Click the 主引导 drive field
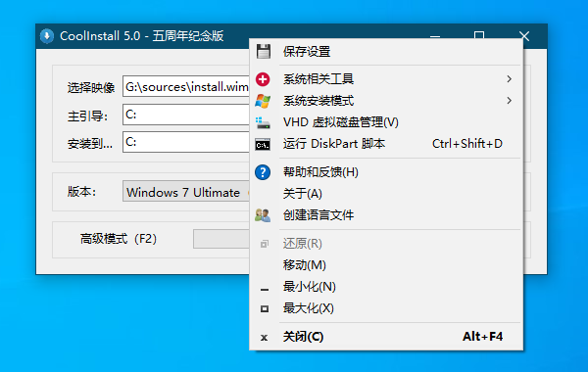Screen dimensions: 588x372 186,115
